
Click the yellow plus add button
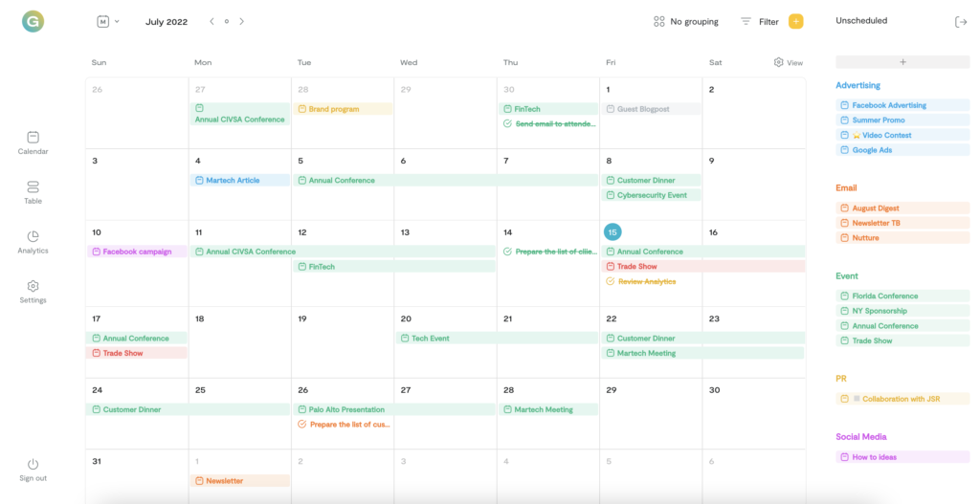pyautogui.click(x=795, y=21)
